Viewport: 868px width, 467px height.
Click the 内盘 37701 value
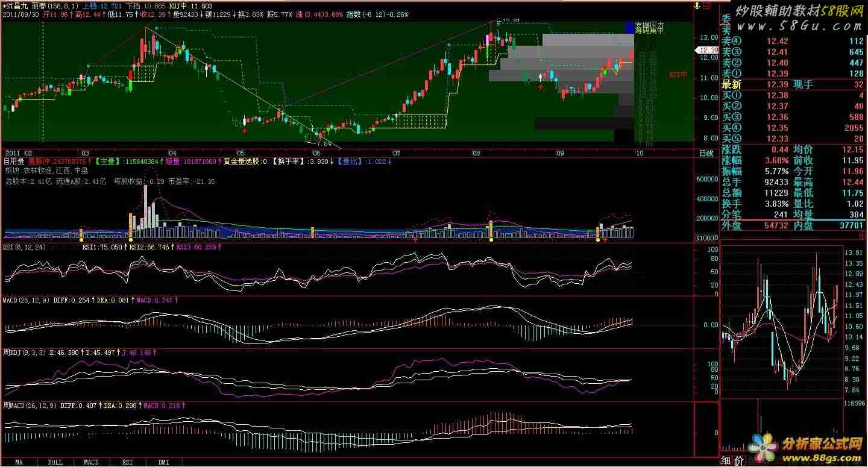point(851,225)
